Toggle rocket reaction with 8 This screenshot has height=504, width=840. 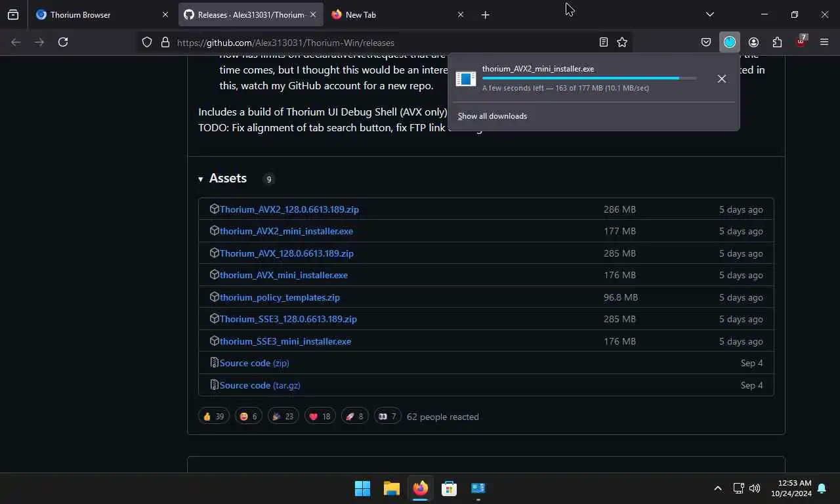354,416
